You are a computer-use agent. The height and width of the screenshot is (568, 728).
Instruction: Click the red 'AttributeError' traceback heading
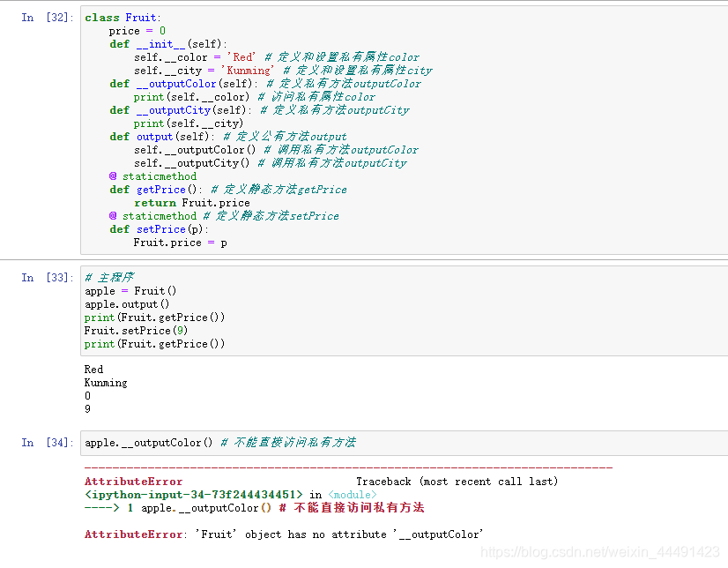coord(134,482)
